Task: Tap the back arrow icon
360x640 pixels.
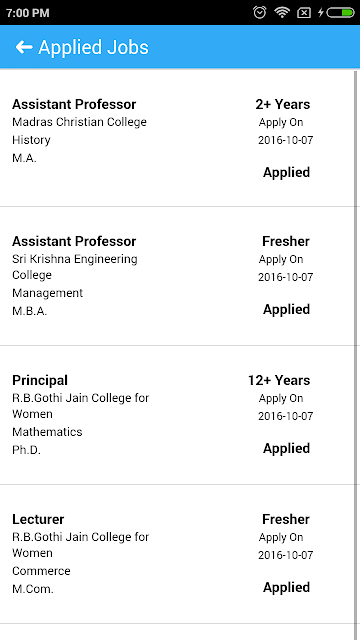Action: coord(24,47)
